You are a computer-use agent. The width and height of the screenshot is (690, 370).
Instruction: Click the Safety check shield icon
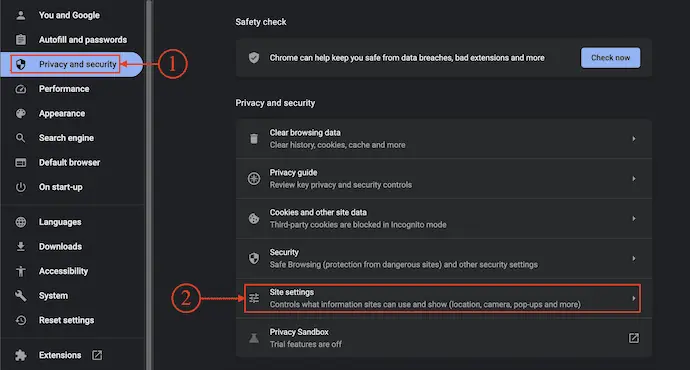pyautogui.click(x=254, y=58)
